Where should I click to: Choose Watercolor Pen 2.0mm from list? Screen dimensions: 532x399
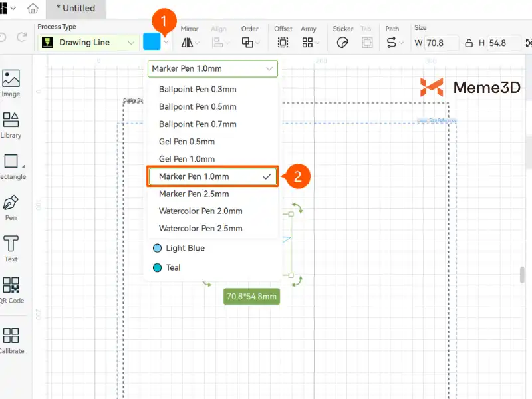click(200, 211)
